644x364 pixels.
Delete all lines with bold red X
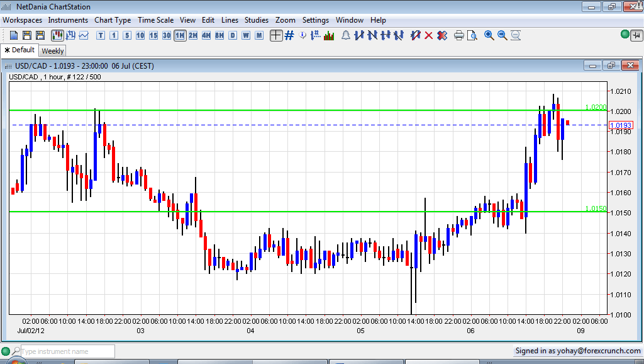point(442,35)
